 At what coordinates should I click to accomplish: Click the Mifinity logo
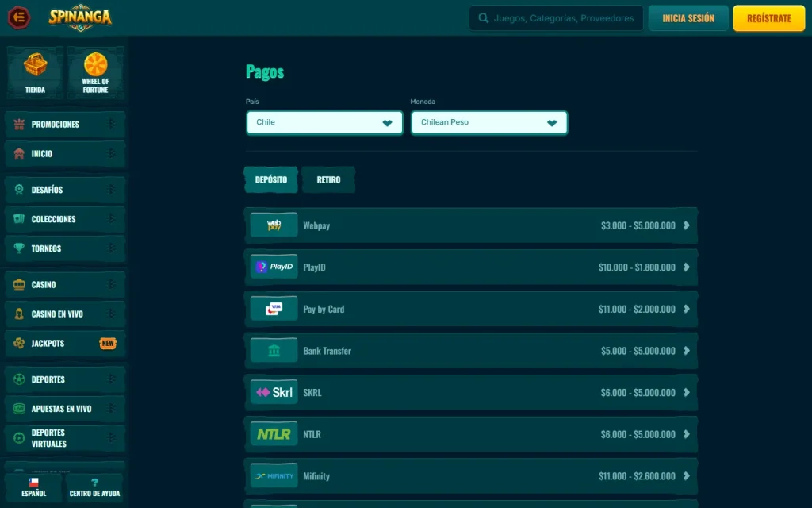pyautogui.click(x=274, y=476)
